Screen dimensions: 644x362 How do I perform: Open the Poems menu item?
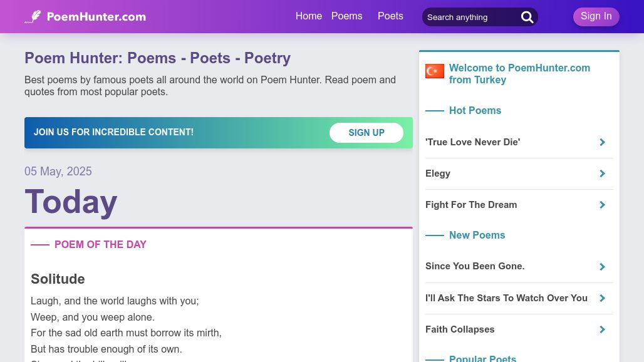pos(347,16)
